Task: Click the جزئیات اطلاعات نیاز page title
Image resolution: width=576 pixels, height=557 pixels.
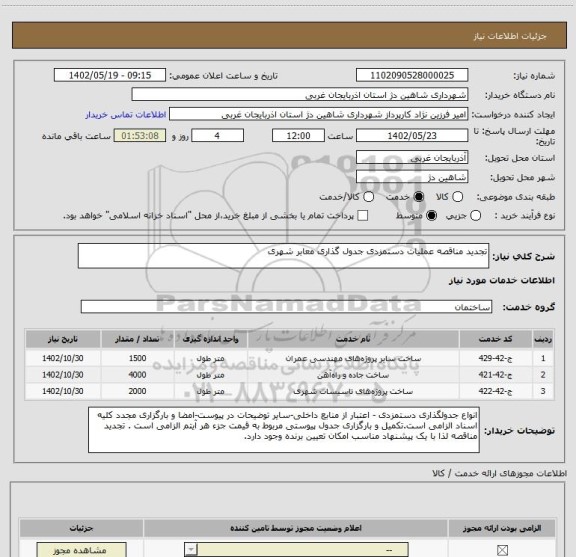Action: pyautogui.click(x=510, y=36)
